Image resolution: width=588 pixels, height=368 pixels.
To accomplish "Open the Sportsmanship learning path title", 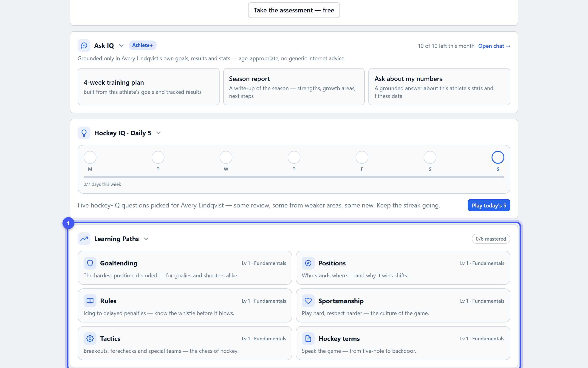I will 341,301.
